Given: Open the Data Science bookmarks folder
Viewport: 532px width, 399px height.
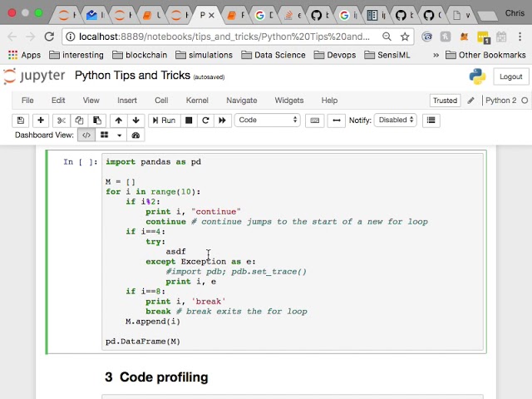Looking at the screenshot, I should [273, 55].
